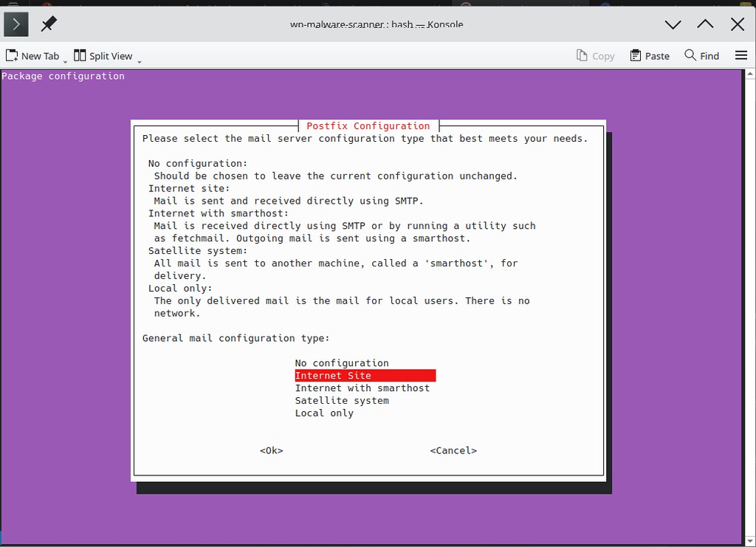Click the Copy toolbar button

tap(595, 55)
